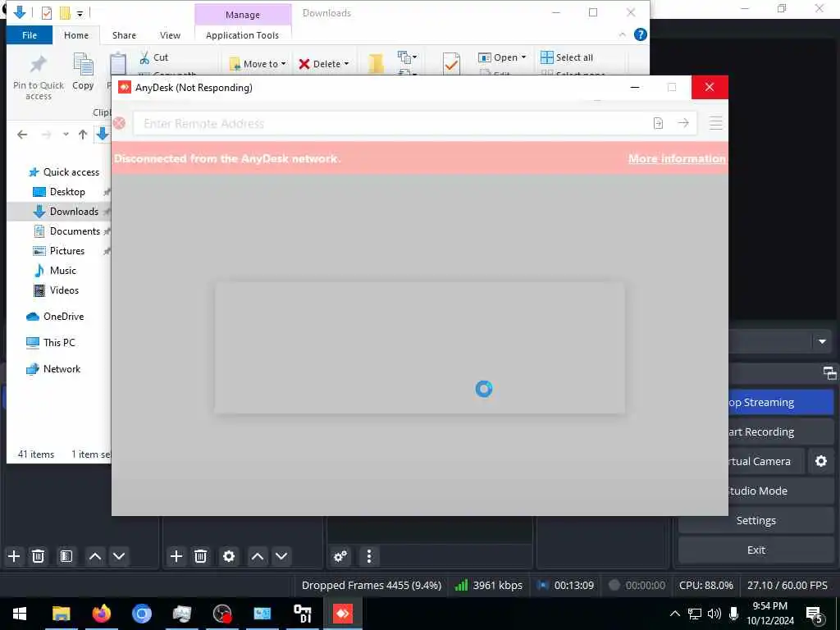Expand New item dropdown in Explorer ribbon
The height and width of the screenshot is (630, 840).
407,57
